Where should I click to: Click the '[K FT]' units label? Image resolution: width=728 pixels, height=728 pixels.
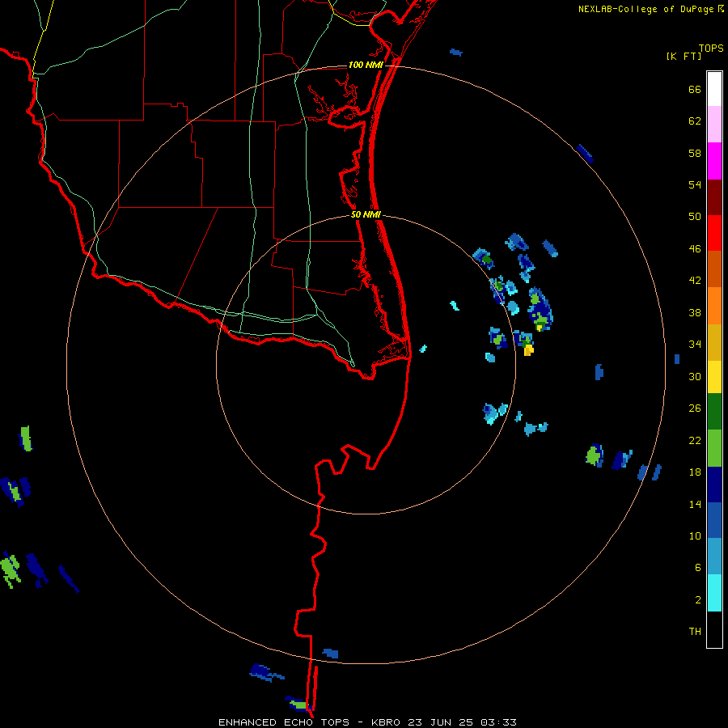pyautogui.click(x=684, y=56)
